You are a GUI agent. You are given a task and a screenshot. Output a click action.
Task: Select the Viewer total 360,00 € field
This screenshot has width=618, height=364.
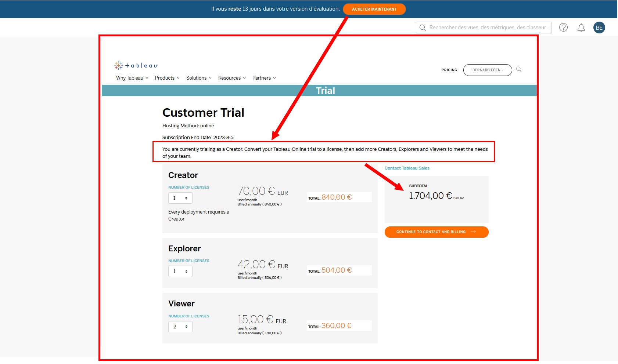339,326
